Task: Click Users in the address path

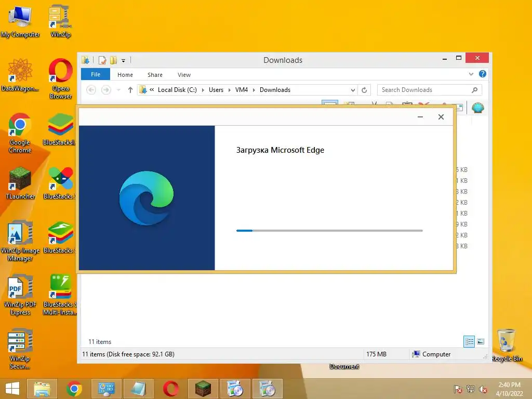Action: point(216,90)
